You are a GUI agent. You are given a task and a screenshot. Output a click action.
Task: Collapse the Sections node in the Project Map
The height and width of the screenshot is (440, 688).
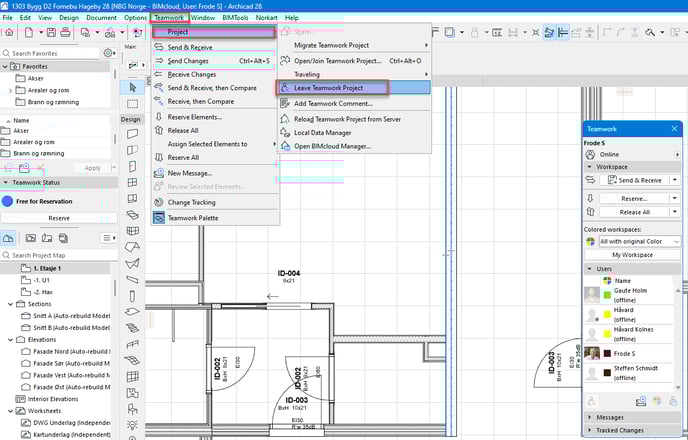[11, 304]
